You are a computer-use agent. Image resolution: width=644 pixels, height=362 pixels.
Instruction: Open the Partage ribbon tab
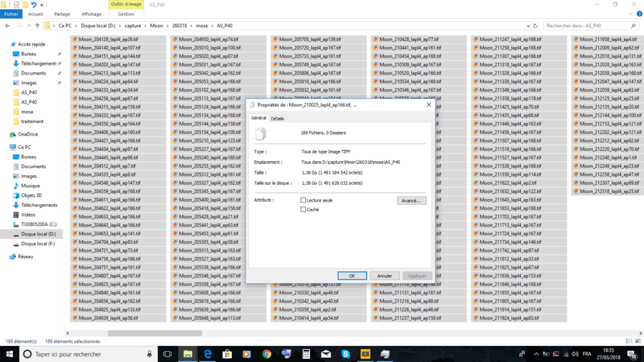[x=62, y=14]
